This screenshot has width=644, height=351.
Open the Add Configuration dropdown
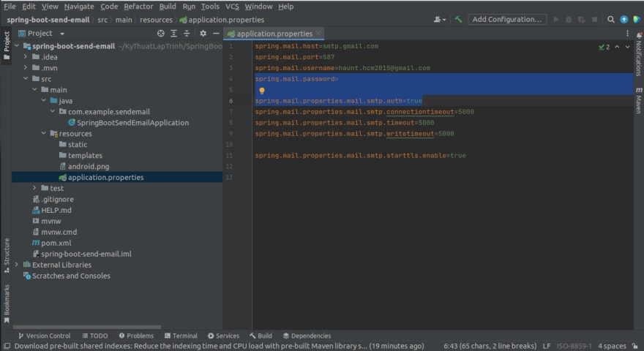(x=507, y=19)
